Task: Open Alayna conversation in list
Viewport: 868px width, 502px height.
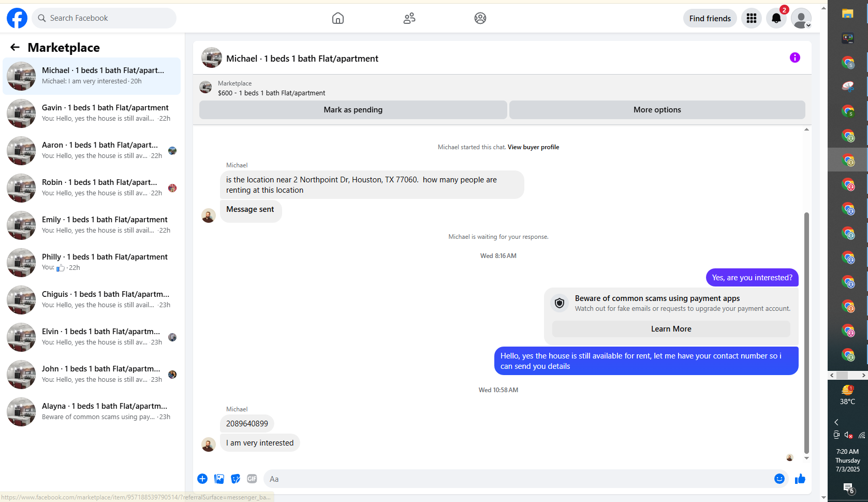Action: pyautogui.click(x=92, y=412)
